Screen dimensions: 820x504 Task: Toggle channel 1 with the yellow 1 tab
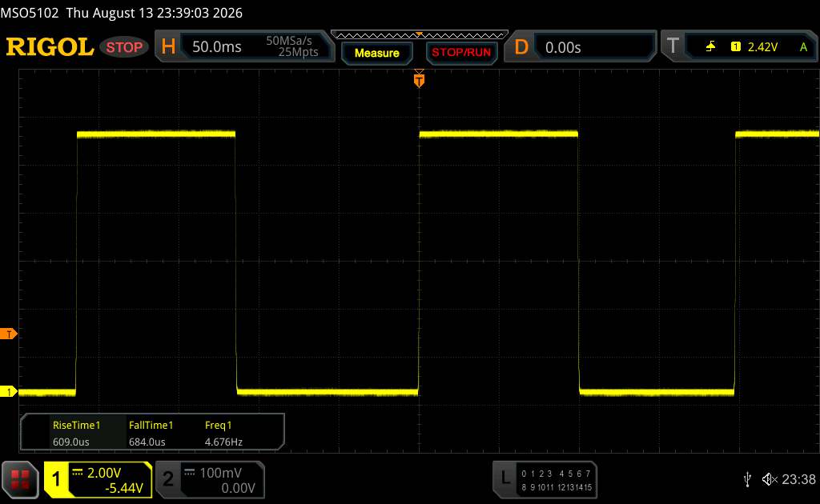56,479
